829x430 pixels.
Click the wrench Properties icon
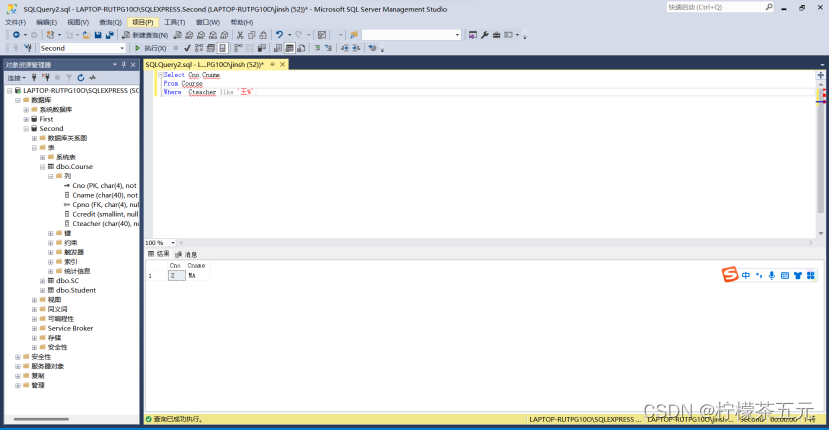click(485, 35)
